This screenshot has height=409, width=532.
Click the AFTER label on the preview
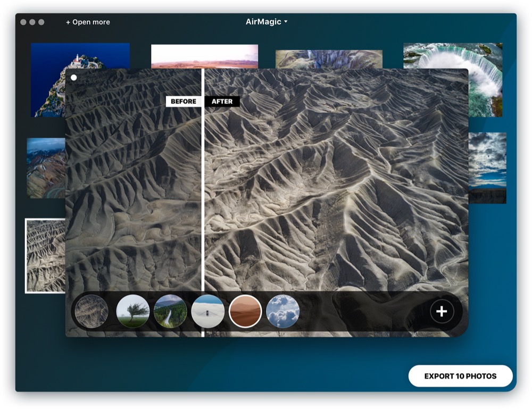(222, 102)
